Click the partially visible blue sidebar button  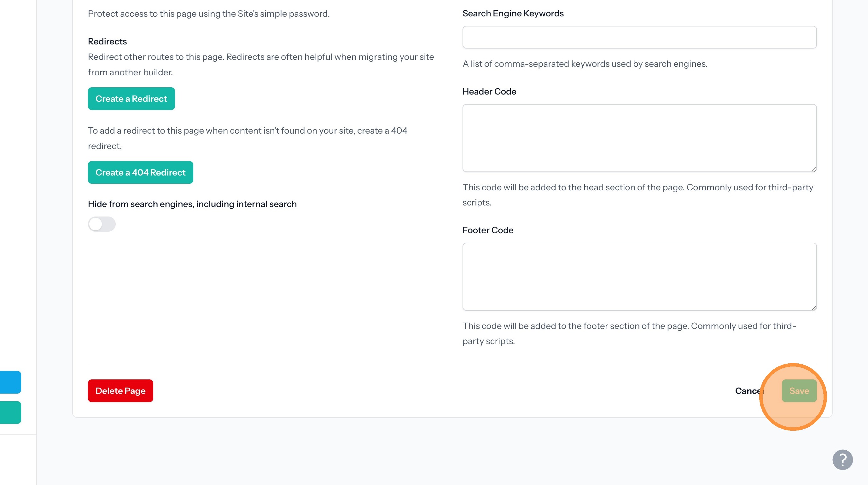click(x=10, y=382)
